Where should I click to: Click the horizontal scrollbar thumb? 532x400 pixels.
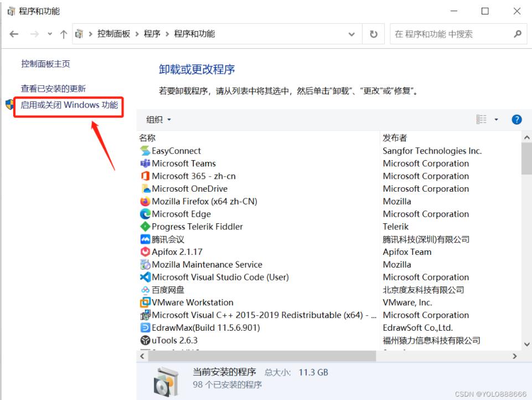[x=262, y=356]
